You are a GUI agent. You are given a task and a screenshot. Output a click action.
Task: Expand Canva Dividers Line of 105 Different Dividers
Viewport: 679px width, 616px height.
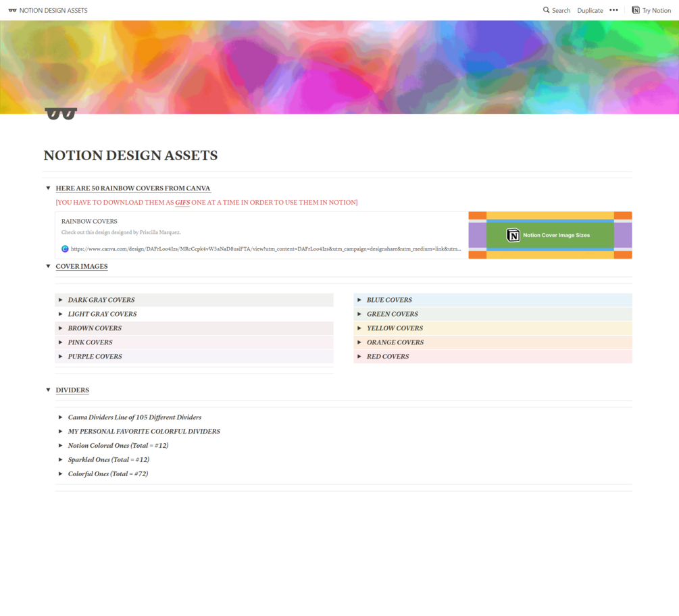click(60, 417)
